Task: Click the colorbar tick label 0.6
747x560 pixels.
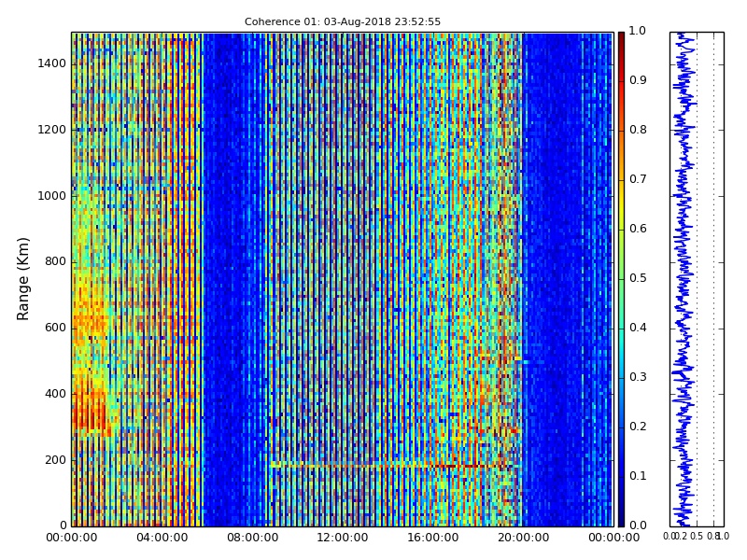Action: [x=638, y=229]
